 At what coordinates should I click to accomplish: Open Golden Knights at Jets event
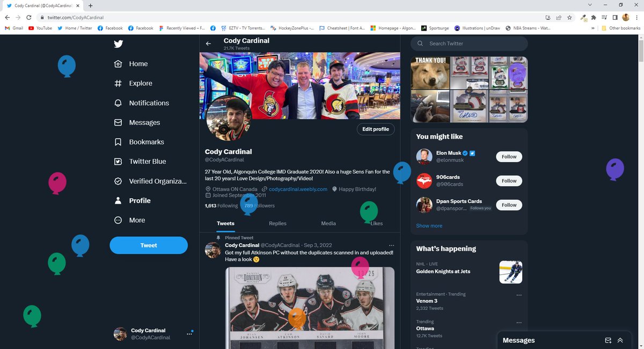(443, 271)
